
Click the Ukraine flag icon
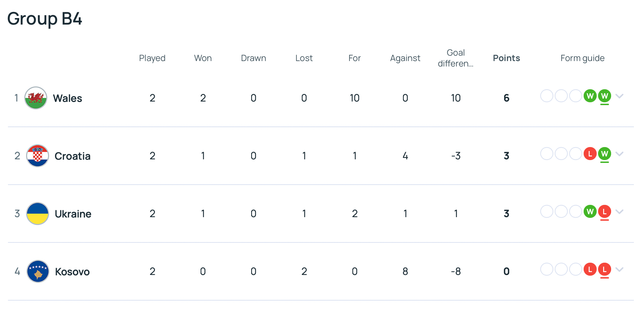[38, 214]
